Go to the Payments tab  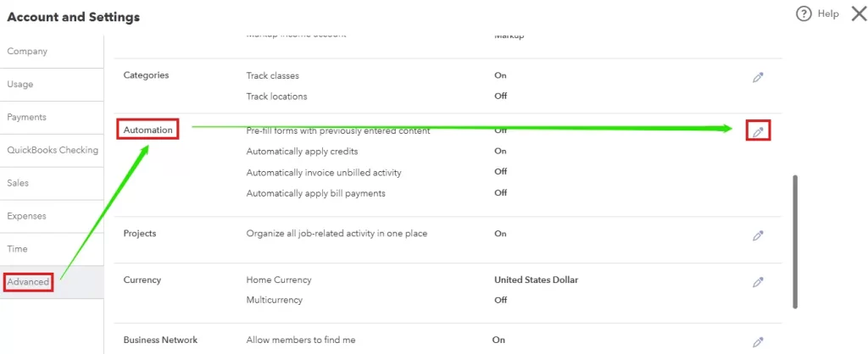coord(26,118)
